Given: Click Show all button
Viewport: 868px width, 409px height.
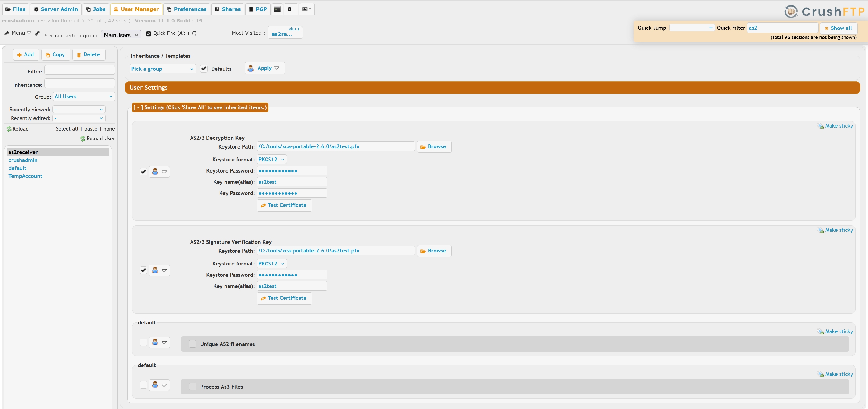Looking at the screenshot, I should coord(838,28).
